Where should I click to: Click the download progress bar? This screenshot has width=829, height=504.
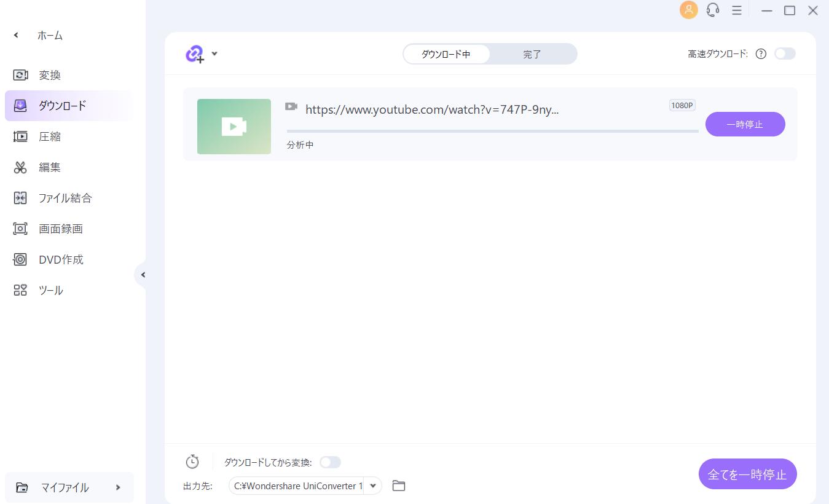492,131
